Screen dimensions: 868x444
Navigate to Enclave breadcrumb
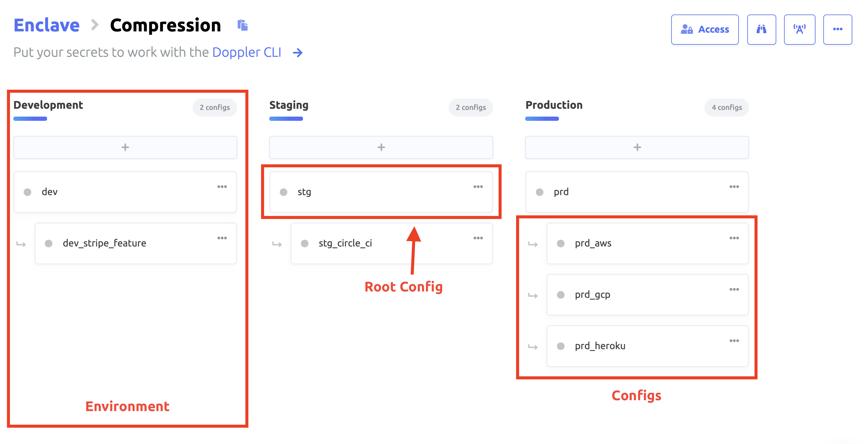[x=46, y=25]
